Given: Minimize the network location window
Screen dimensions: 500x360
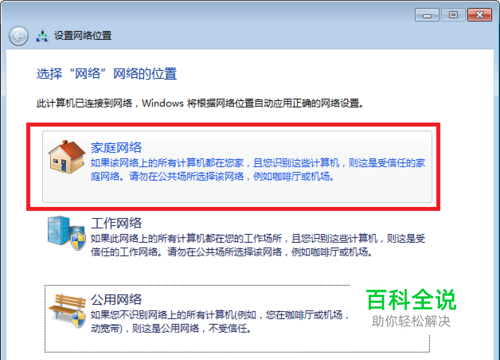Looking at the screenshot, I should point(427,15).
